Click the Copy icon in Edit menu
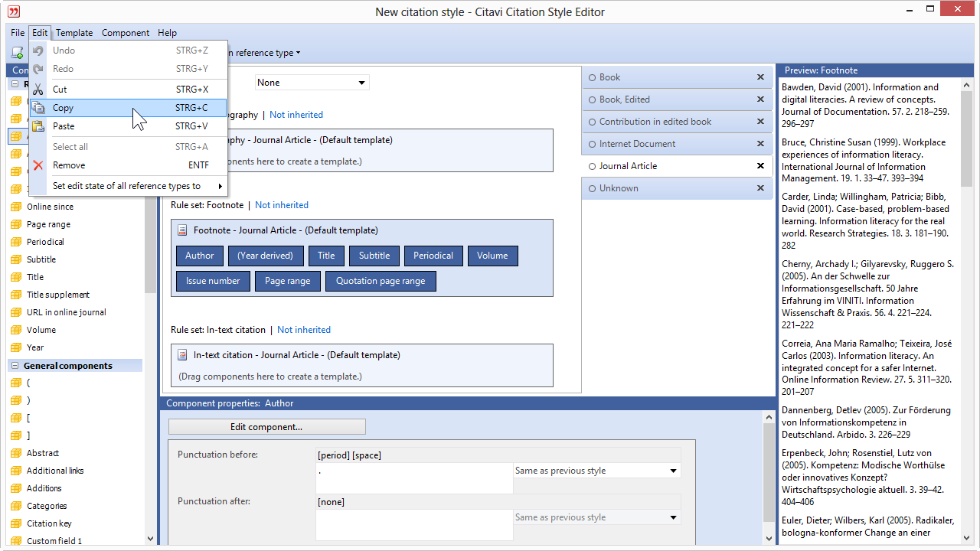980x551 pixels. (x=38, y=108)
